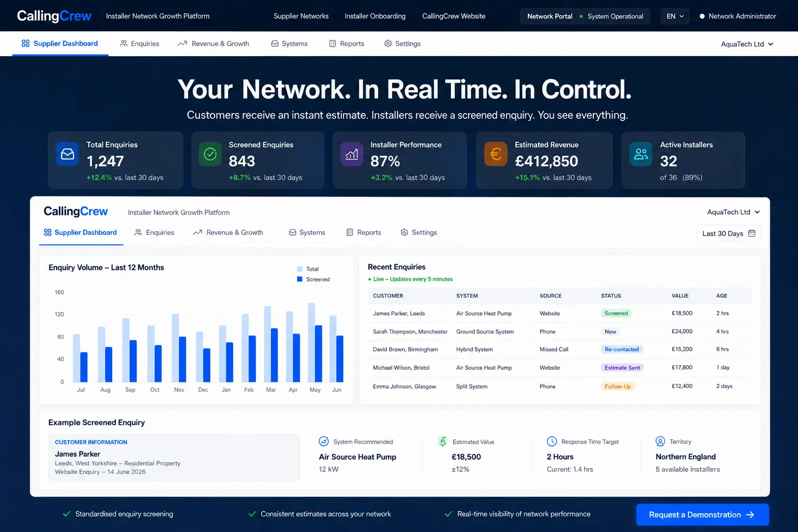Select the inner panel Supplier Dashboard tab
798x532 pixels.
pyautogui.click(x=81, y=233)
